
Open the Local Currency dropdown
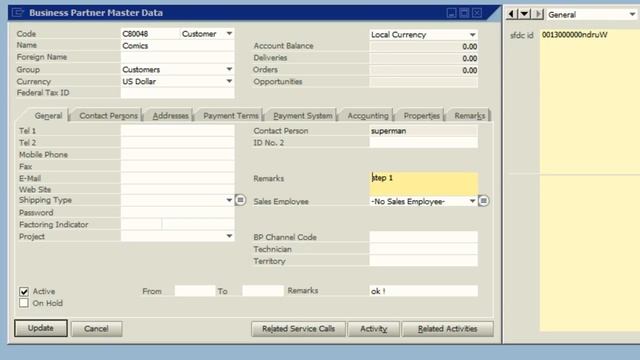[472, 35]
